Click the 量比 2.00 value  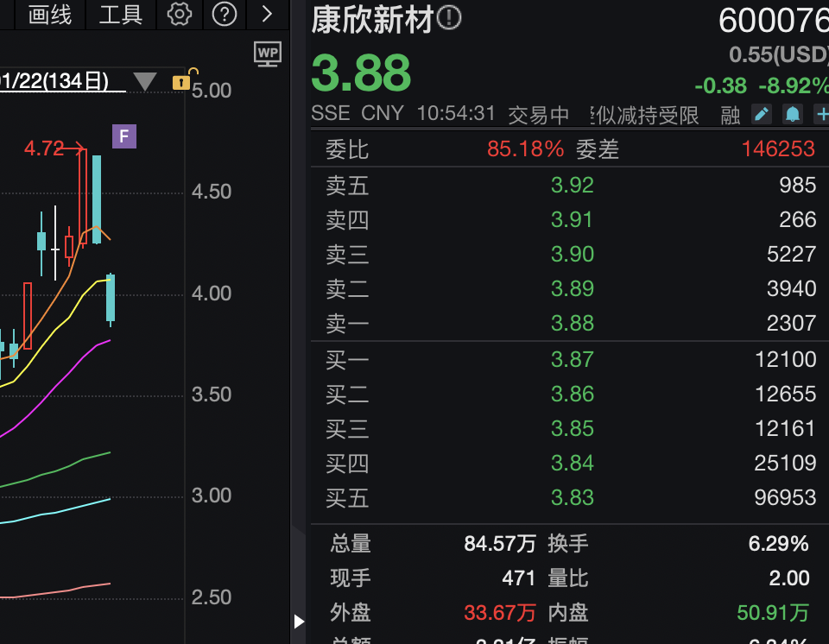(x=788, y=578)
